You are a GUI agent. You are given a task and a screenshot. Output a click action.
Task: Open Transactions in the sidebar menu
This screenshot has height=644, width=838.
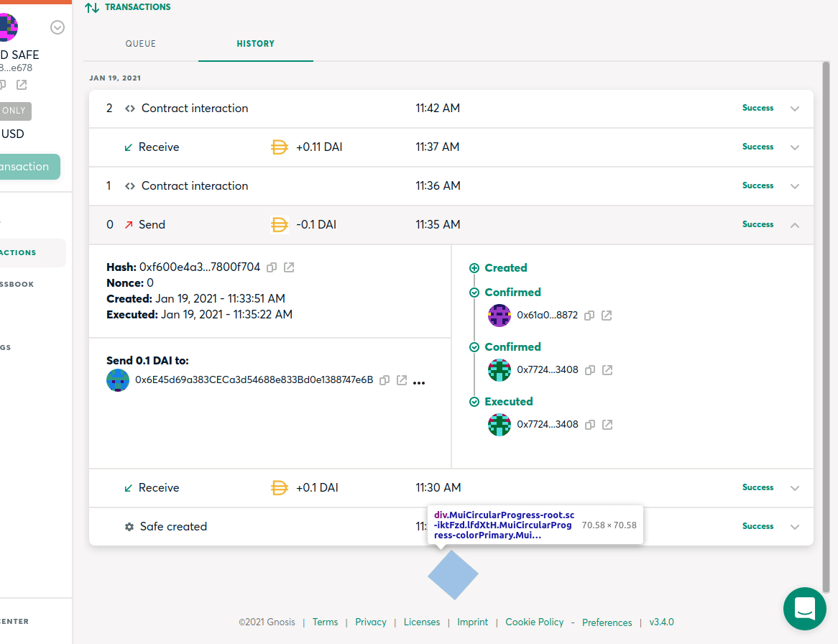[32, 253]
